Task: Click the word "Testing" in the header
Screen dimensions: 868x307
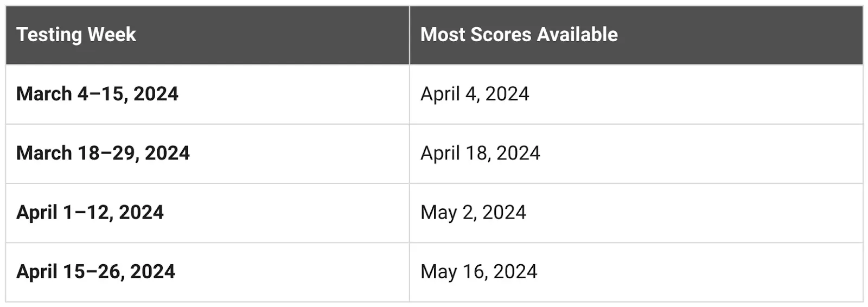Action: click(49, 35)
